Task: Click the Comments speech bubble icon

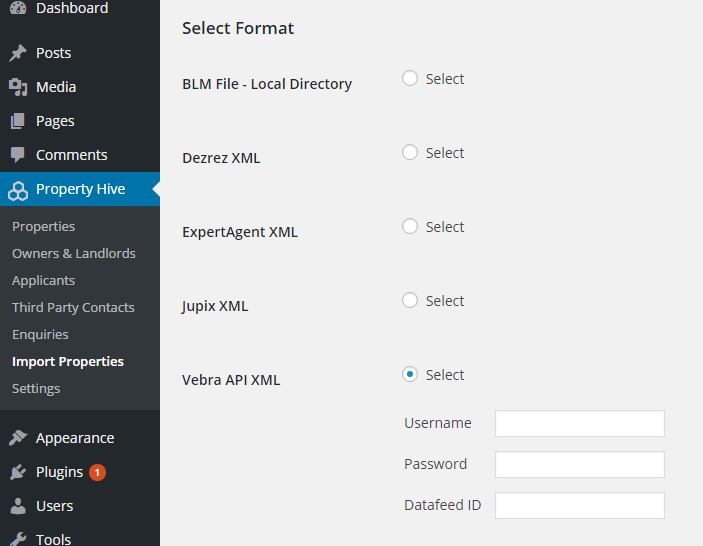Action: pyautogui.click(x=18, y=155)
